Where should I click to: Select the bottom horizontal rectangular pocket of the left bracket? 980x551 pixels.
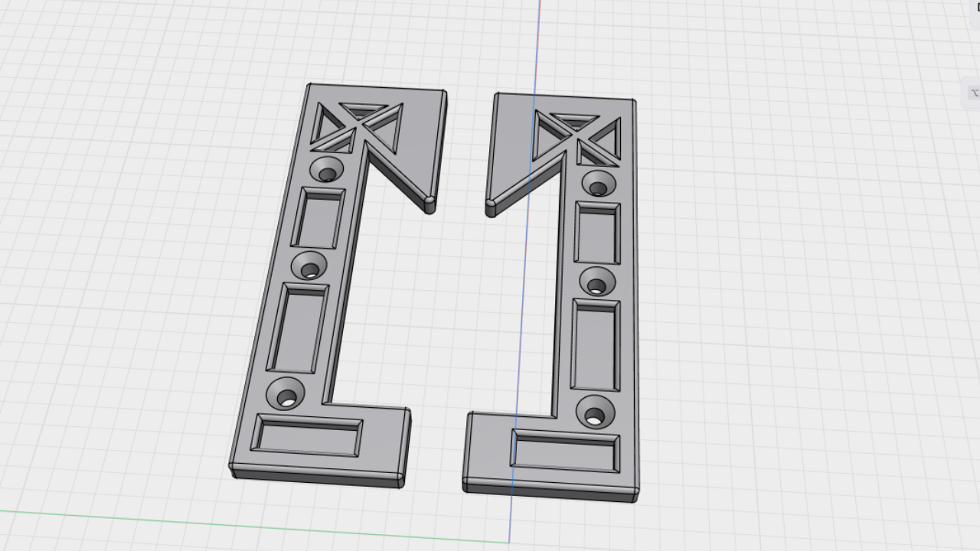coord(307,435)
